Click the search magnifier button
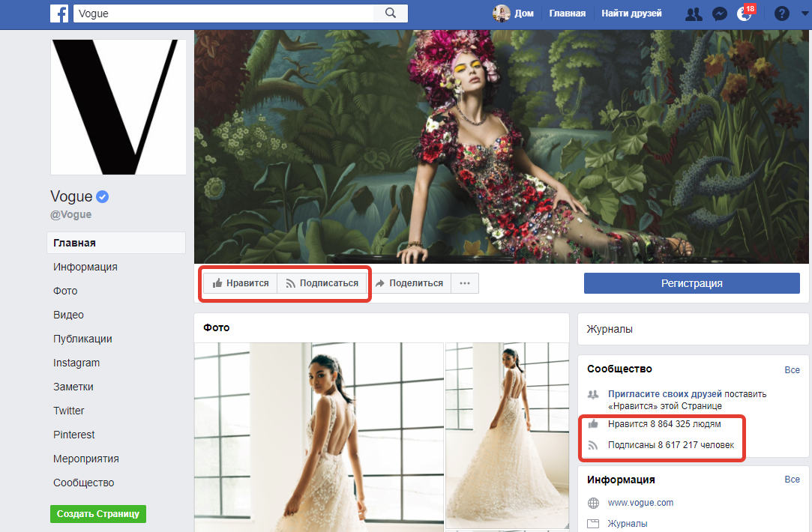 (391, 13)
